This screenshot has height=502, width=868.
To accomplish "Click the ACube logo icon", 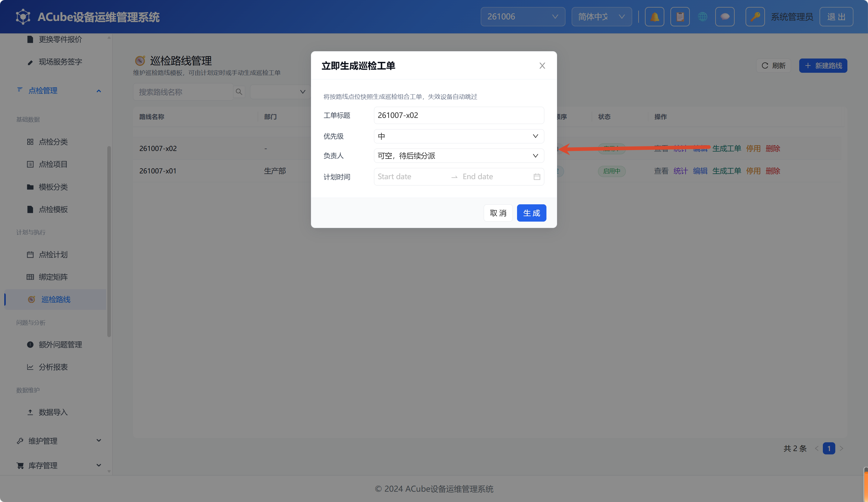I will (23, 17).
